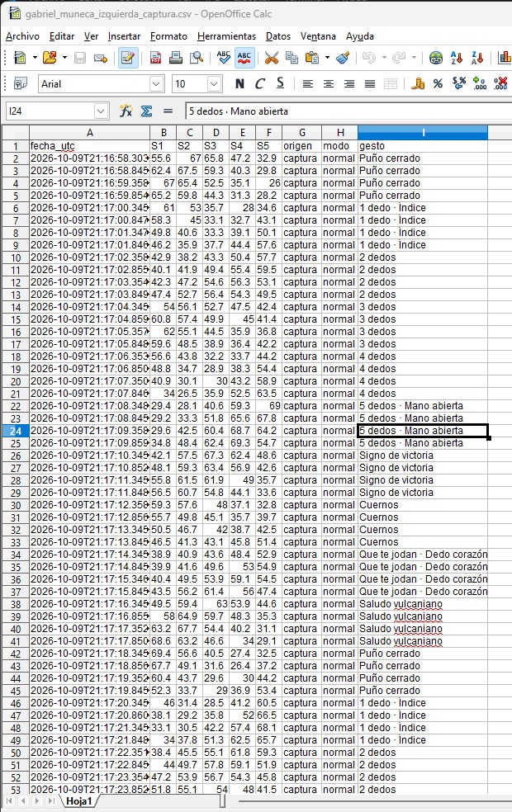The image size is (512, 812).
Task: Click the New document icon
Action: tap(20, 58)
